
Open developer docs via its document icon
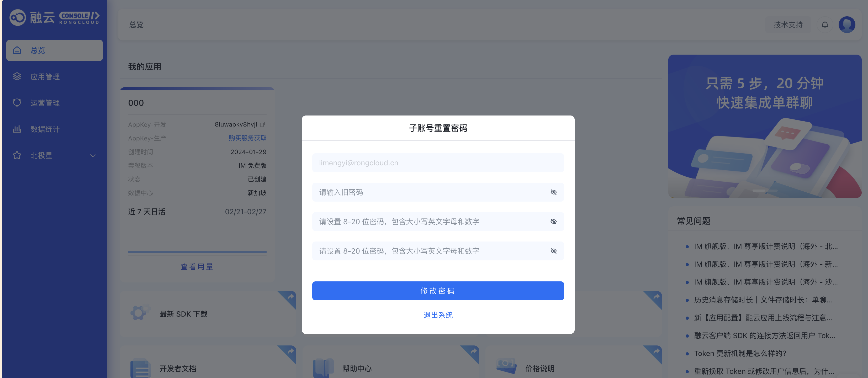tap(140, 368)
